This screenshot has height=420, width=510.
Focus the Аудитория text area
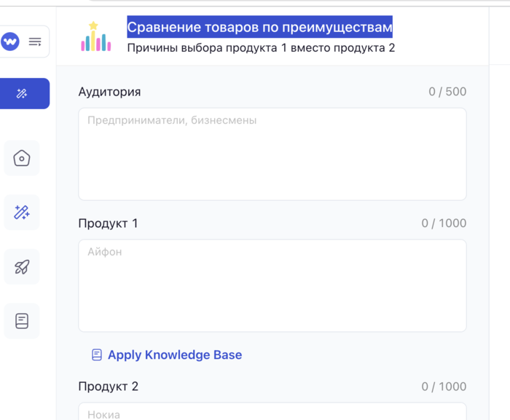(272, 154)
